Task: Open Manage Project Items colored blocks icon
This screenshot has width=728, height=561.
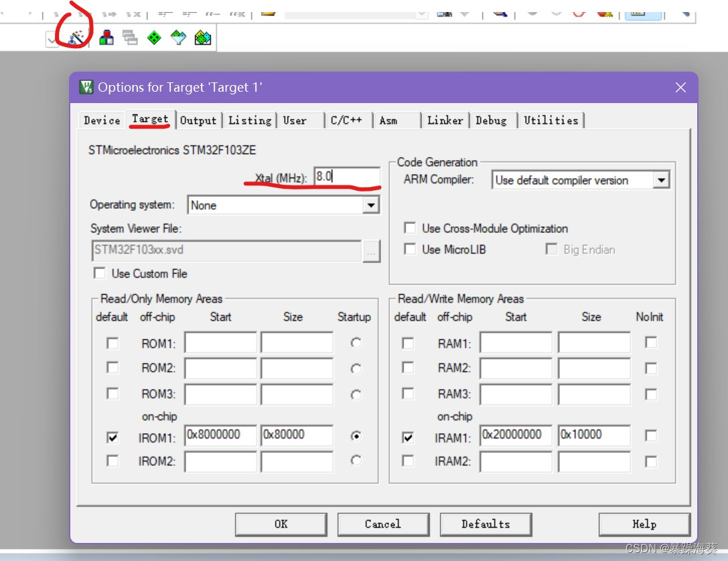Action: (106, 37)
